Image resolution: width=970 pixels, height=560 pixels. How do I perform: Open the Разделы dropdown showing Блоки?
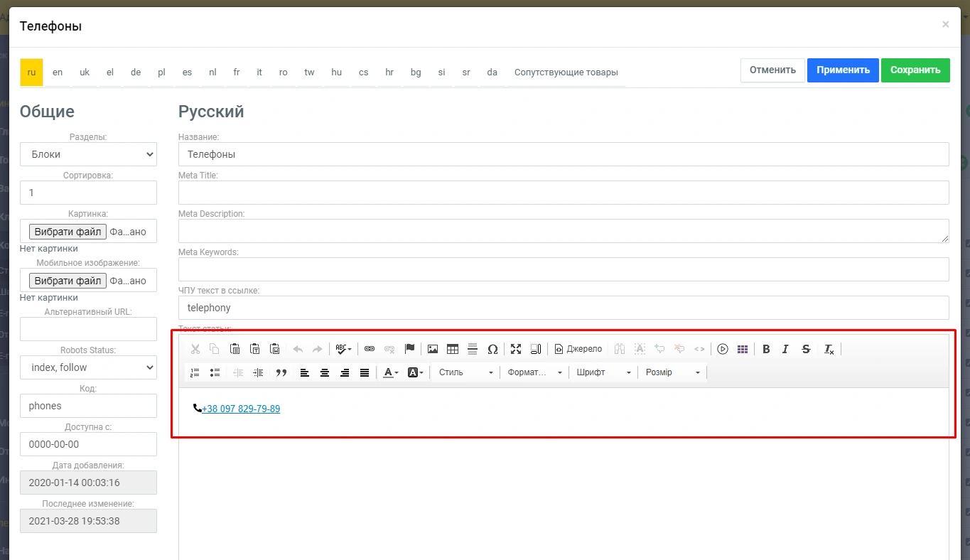[88, 154]
